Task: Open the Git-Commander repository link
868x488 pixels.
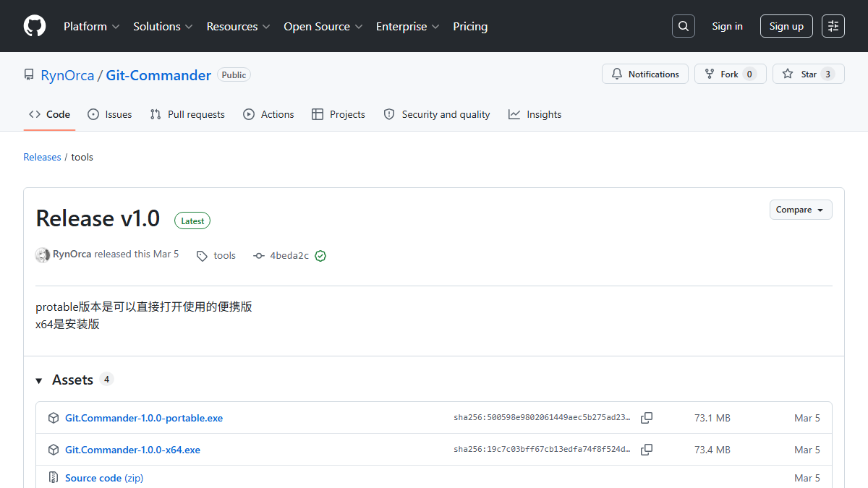Action: coord(158,75)
